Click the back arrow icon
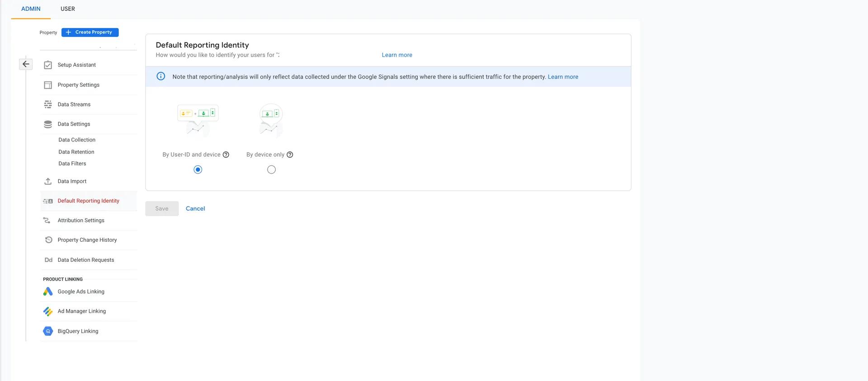Image resolution: width=868 pixels, height=381 pixels. pos(26,64)
